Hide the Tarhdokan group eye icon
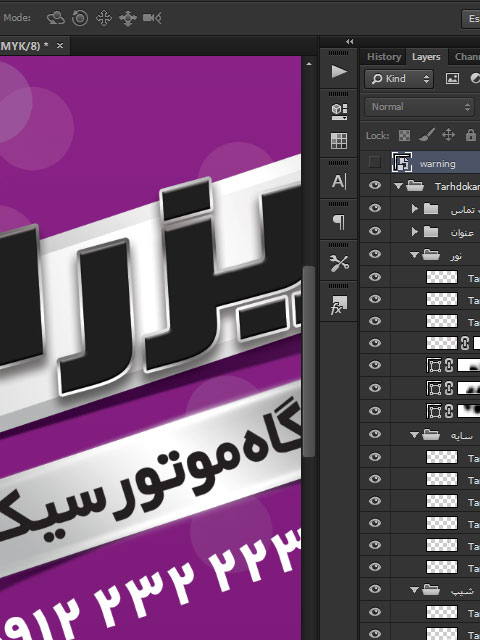The height and width of the screenshot is (640, 480). pos(375,185)
